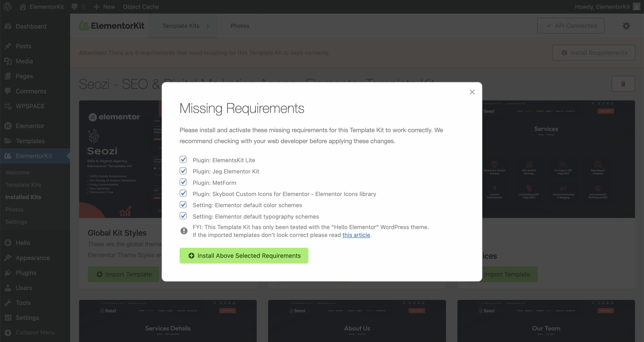
Task: Click the WordPress Settings icon in sidebar
Action: (x=8, y=318)
